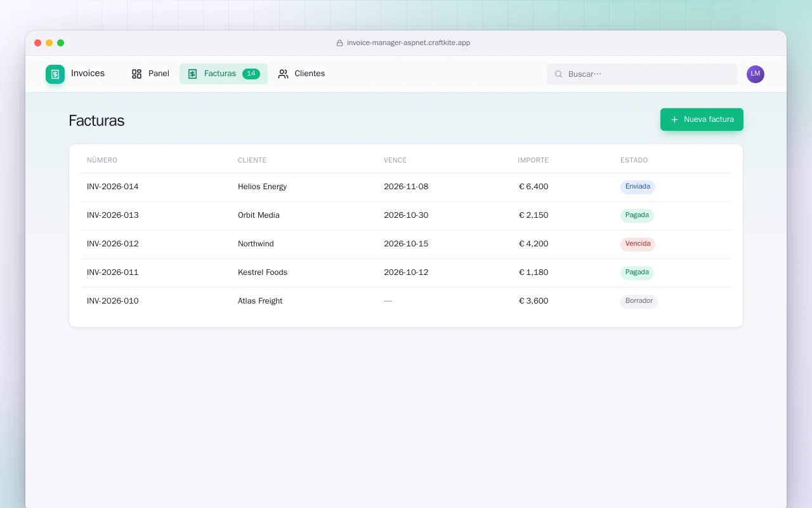Image resolution: width=812 pixels, height=508 pixels.
Task: Focus the Buscar search field
Action: [642, 74]
